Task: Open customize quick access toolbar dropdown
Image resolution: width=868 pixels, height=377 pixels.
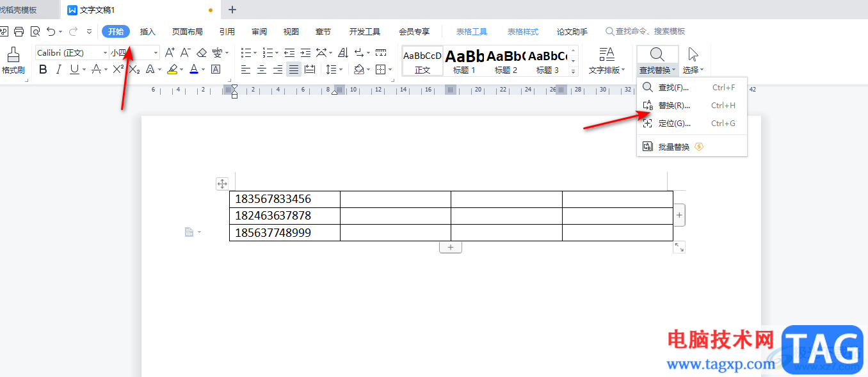Action: tap(89, 31)
